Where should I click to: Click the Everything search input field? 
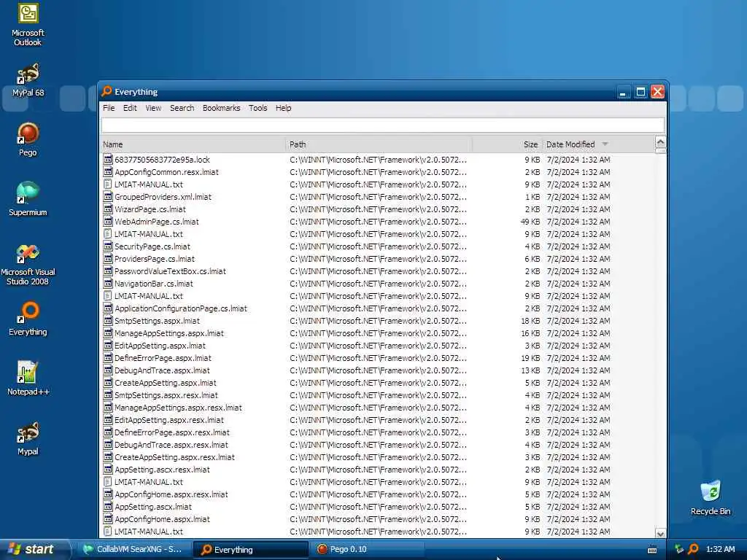(382, 125)
